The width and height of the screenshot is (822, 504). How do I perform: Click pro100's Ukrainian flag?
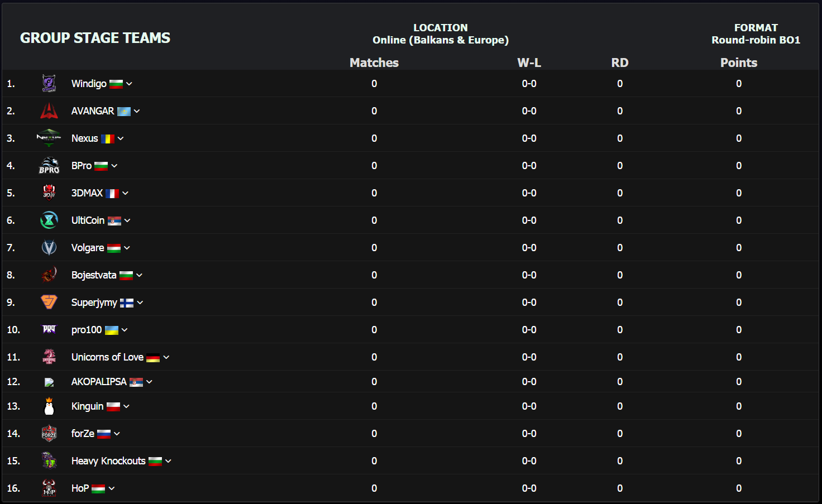[112, 330]
